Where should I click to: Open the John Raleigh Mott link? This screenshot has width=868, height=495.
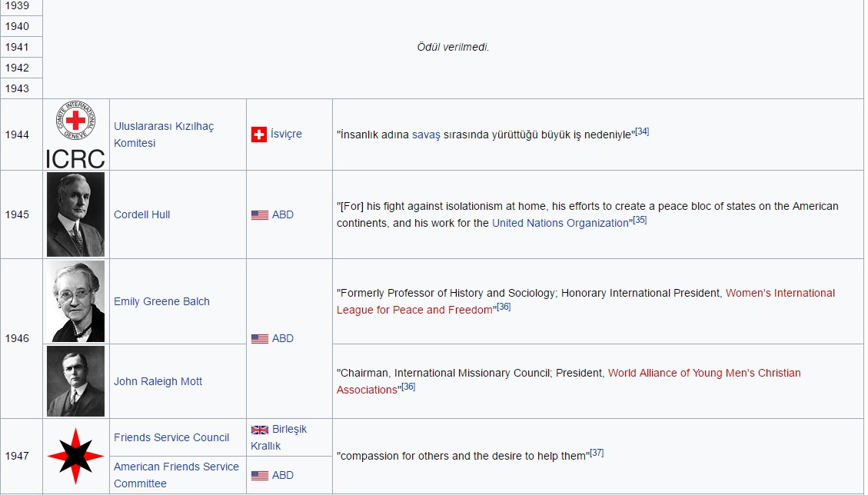pos(158,381)
